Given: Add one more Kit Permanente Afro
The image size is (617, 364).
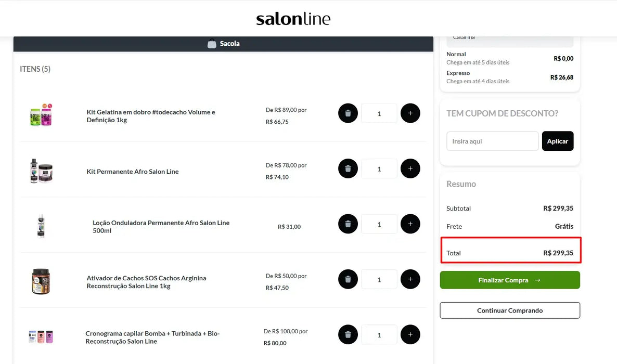Looking at the screenshot, I should click(410, 168).
